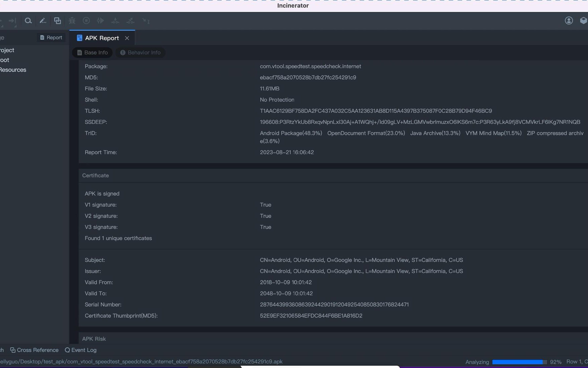Click the V3 signature True value
Image resolution: width=588 pixels, height=368 pixels.
(x=265, y=227)
